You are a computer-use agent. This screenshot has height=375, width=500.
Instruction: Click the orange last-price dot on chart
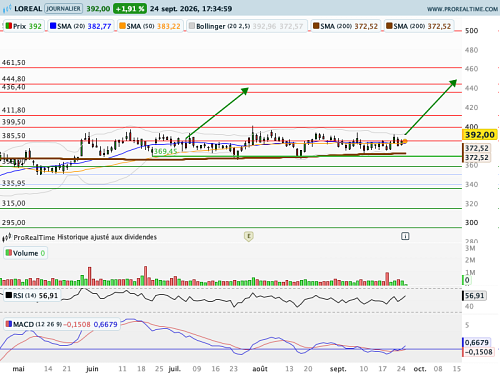(405, 141)
